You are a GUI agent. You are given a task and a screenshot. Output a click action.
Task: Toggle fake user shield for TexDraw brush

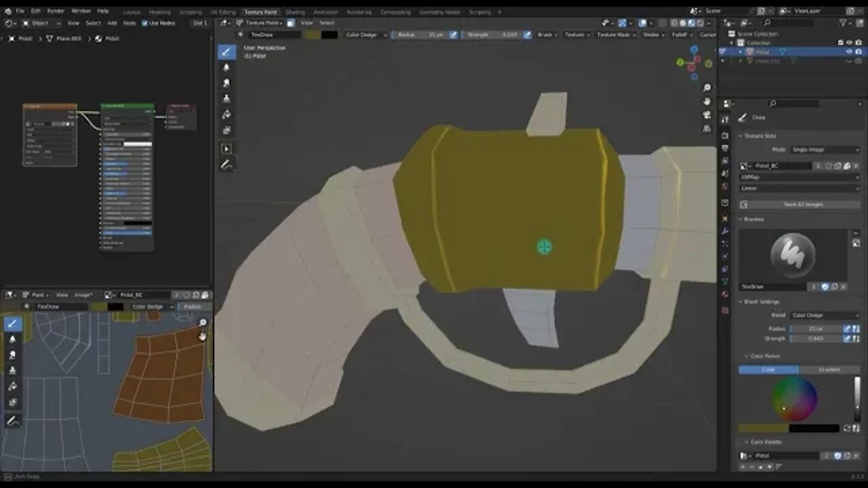825,287
